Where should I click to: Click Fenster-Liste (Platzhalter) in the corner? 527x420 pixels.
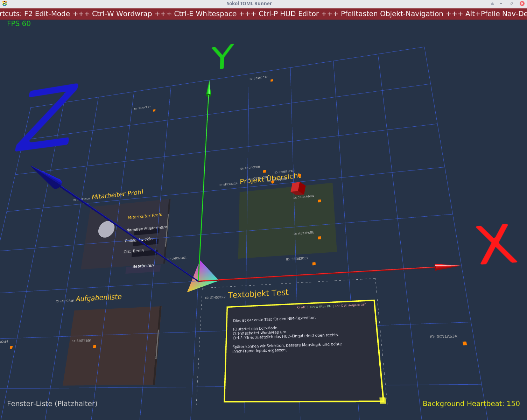[52, 404]
